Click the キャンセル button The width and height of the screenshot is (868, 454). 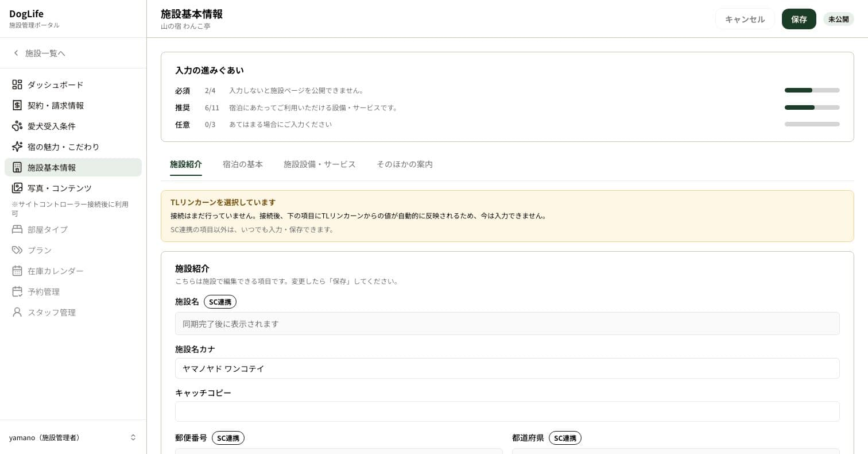pos(745,19)
